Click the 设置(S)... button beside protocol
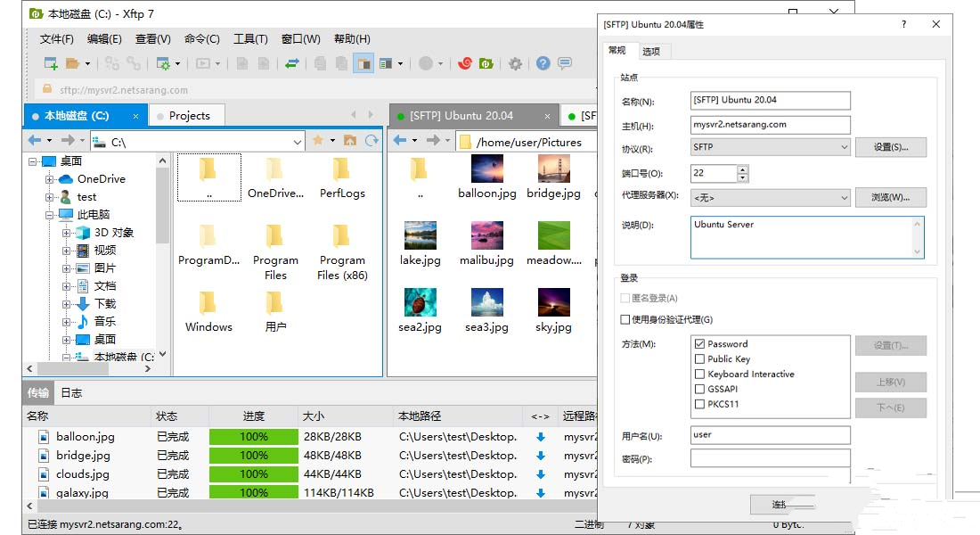The image size is (980, 535). pos(891,147)
